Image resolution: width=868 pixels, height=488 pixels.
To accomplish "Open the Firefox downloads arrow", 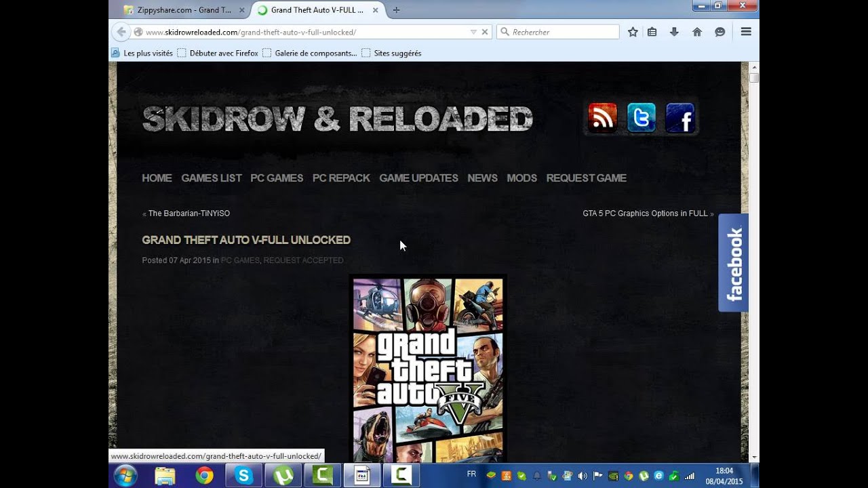I will [674, 32].
